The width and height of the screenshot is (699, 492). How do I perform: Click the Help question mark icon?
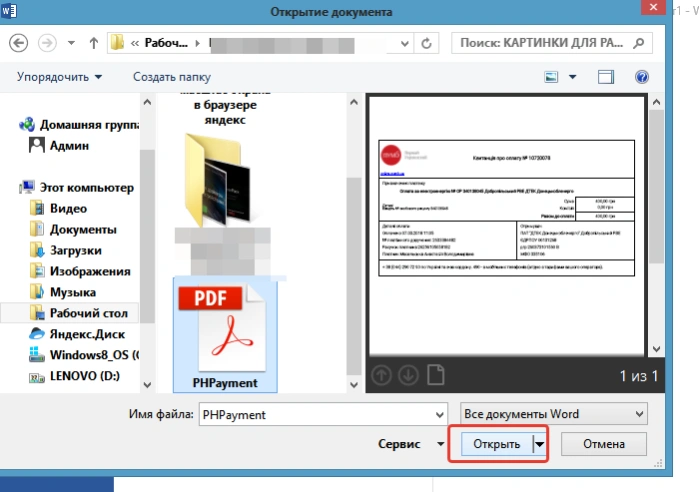coord(641,77)
